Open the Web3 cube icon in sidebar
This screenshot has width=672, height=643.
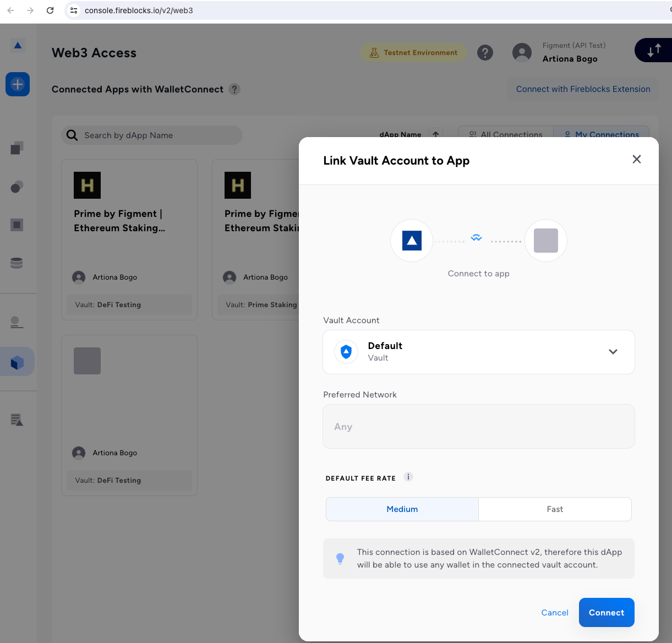17,362
